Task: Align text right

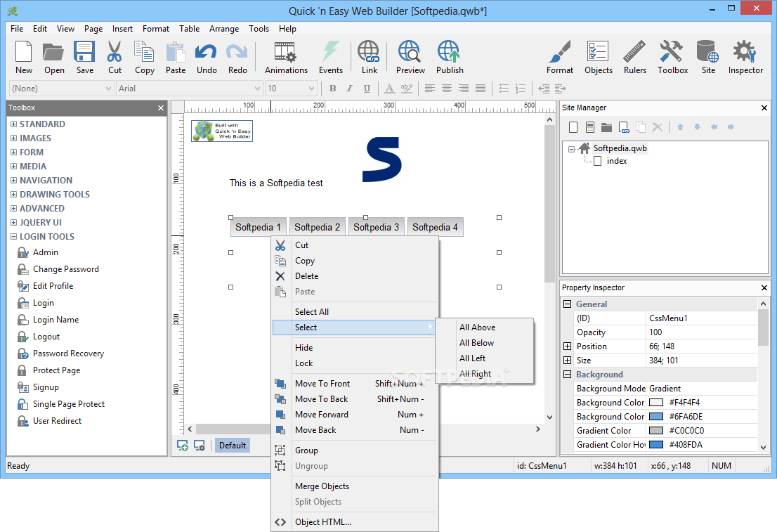Action: [464, 89]
